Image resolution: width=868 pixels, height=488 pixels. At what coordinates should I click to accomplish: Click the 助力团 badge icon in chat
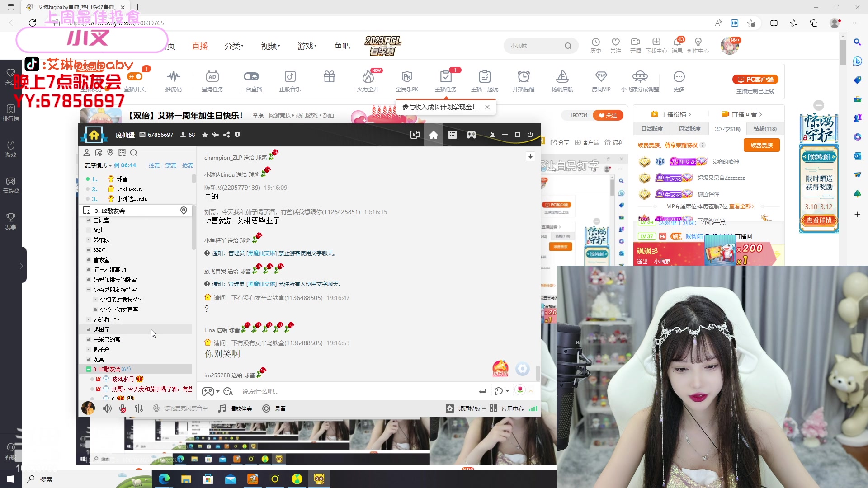[x=500, y=368]
